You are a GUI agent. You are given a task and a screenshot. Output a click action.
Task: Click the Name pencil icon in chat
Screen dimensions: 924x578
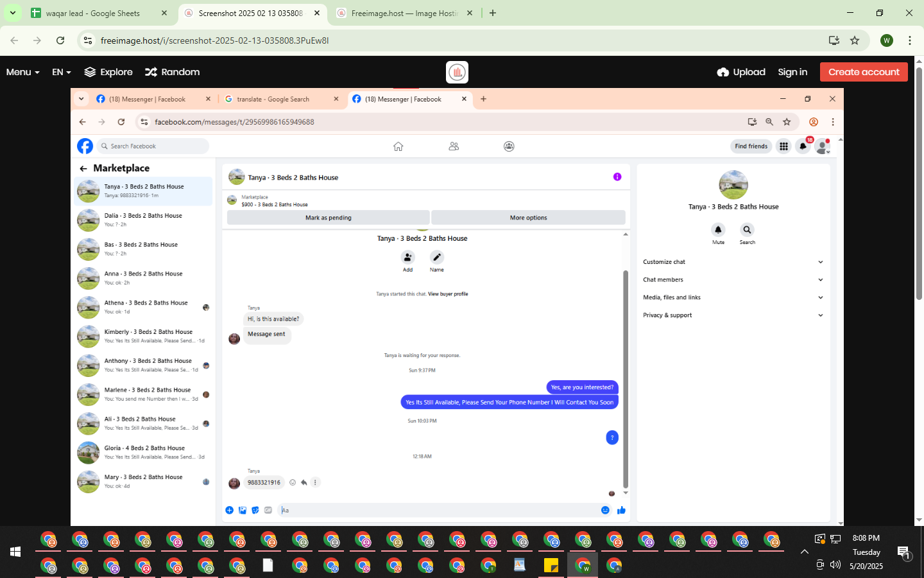tap(437, 257)
